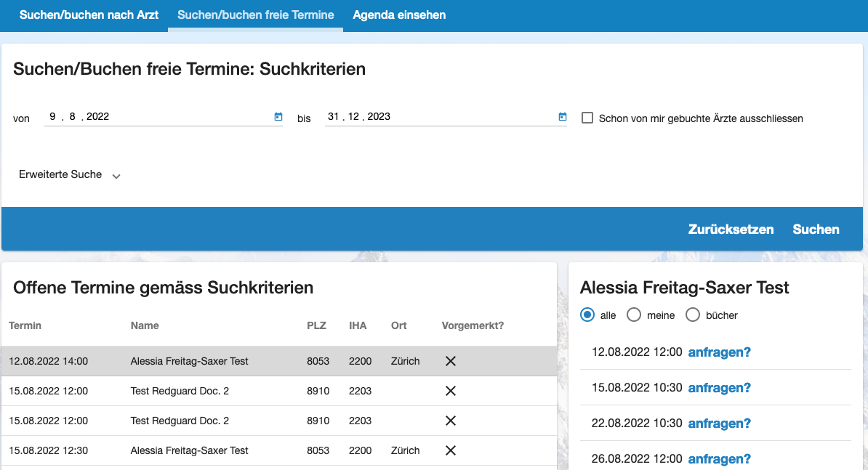Open 'anfragen?' for the 26.08.2022 12:00 slot
Viewport: 868px width, 470px height.
tap(719, 458)
